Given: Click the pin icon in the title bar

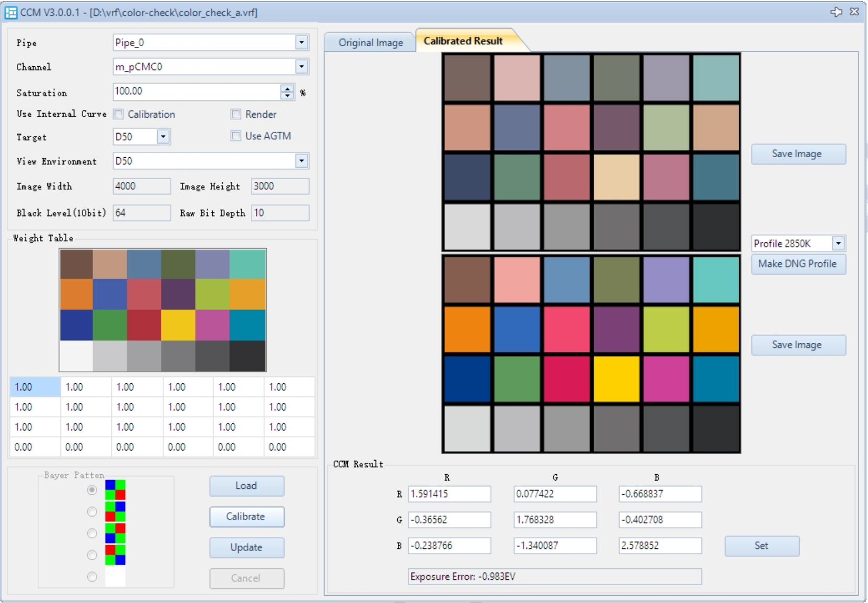Looking at the screenshot, I should 836,12.
